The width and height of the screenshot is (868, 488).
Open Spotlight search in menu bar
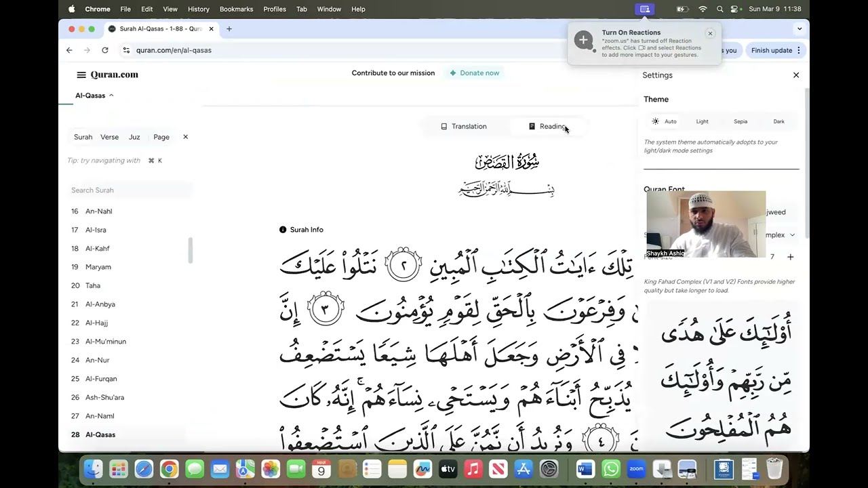coord(720,9)
